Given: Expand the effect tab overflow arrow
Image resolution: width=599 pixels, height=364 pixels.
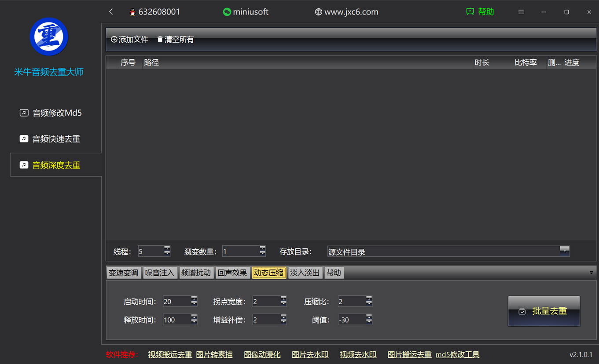Looking at the screenshot, I should tap(591, 273).
